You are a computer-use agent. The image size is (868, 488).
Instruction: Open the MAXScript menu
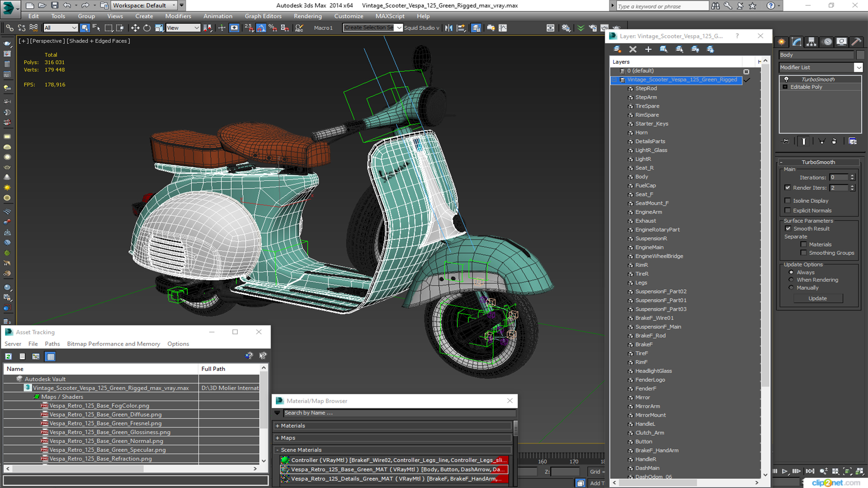390,16
